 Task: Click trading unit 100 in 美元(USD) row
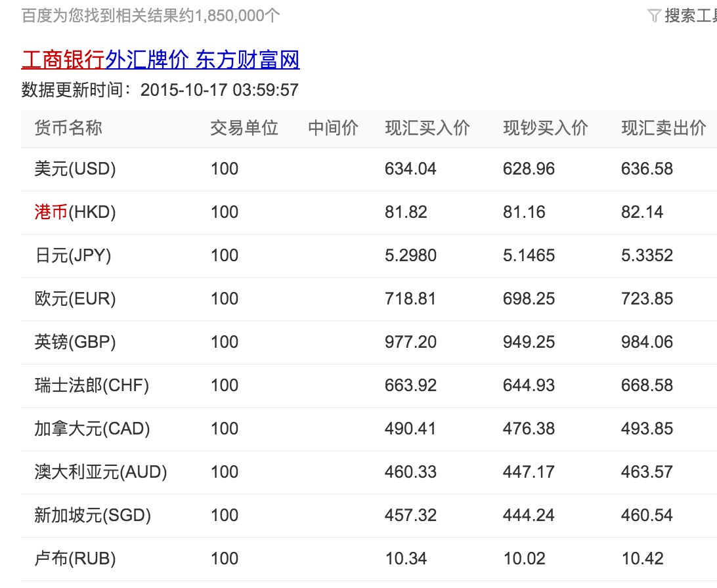pyautogui.click(x=225, y=169)
